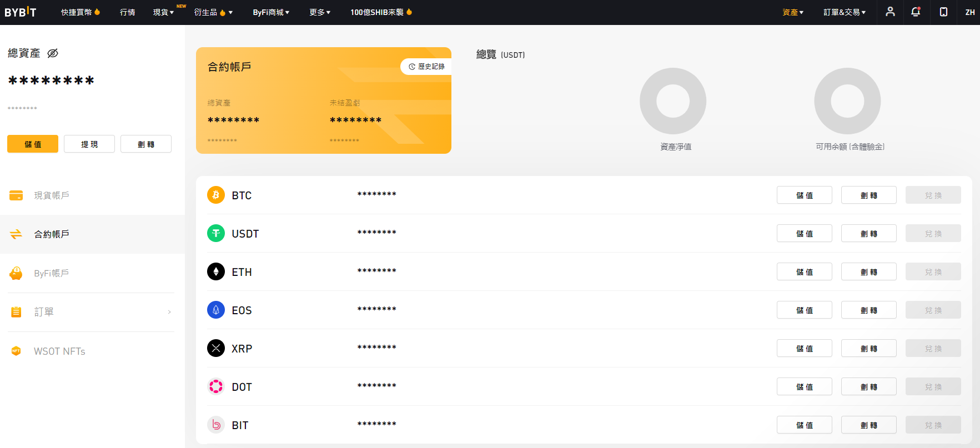This screenshot has height=448, width=980.
Task: Click 劃轉 button in XRP row
Action: tap(869, 348)
